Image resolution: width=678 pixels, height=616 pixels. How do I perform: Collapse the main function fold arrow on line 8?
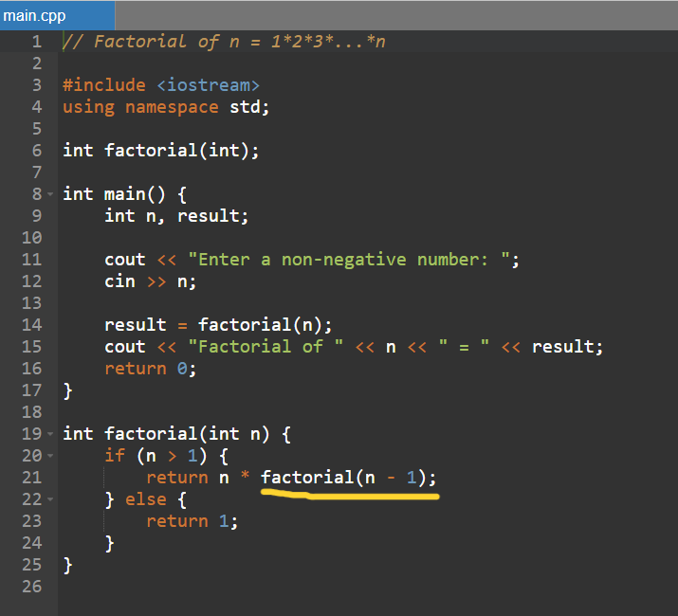pyautogui.click(x=50, y=194)
